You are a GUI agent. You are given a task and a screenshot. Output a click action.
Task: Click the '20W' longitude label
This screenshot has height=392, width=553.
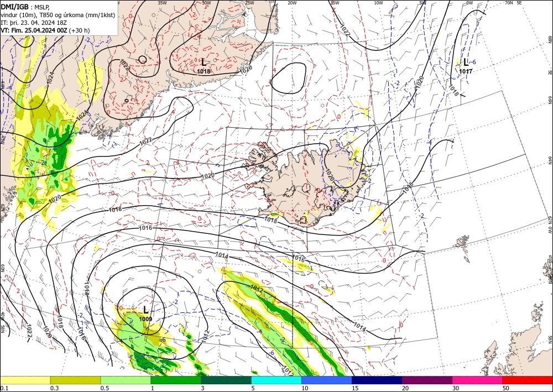point(291,3)
